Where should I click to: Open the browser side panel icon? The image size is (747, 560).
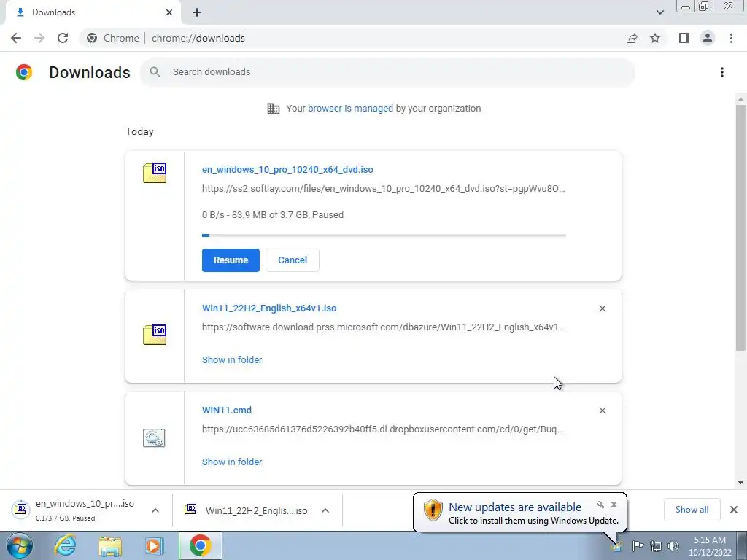[x=684, y=38]
